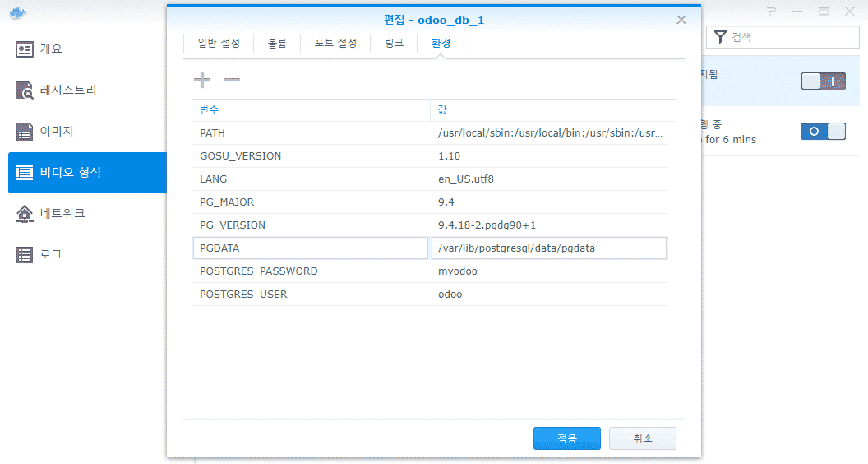Select the PG_MAJOR variable cell
This screenshot has height=464, width=868.
tap(311, 202)
